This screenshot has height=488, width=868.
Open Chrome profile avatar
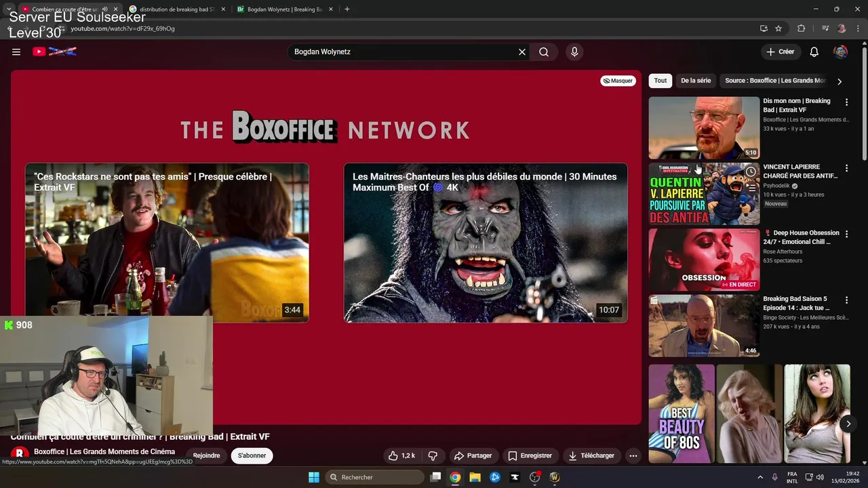[842, 28]
